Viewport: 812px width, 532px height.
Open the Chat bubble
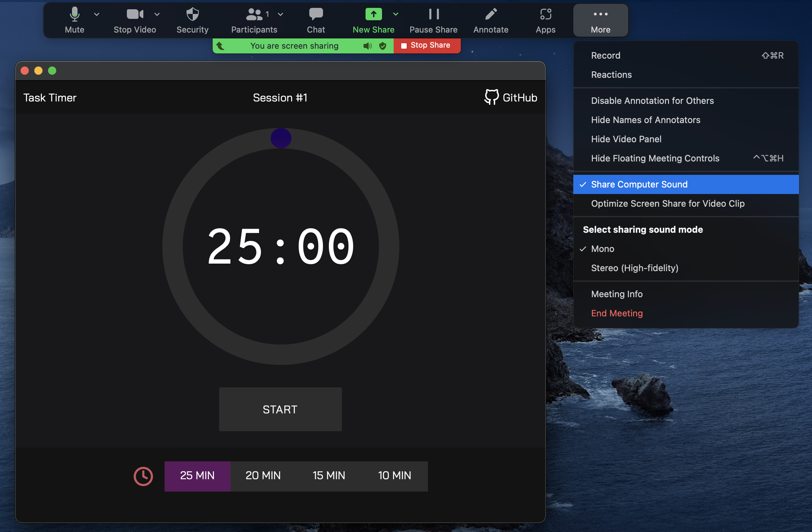point(316,20)
